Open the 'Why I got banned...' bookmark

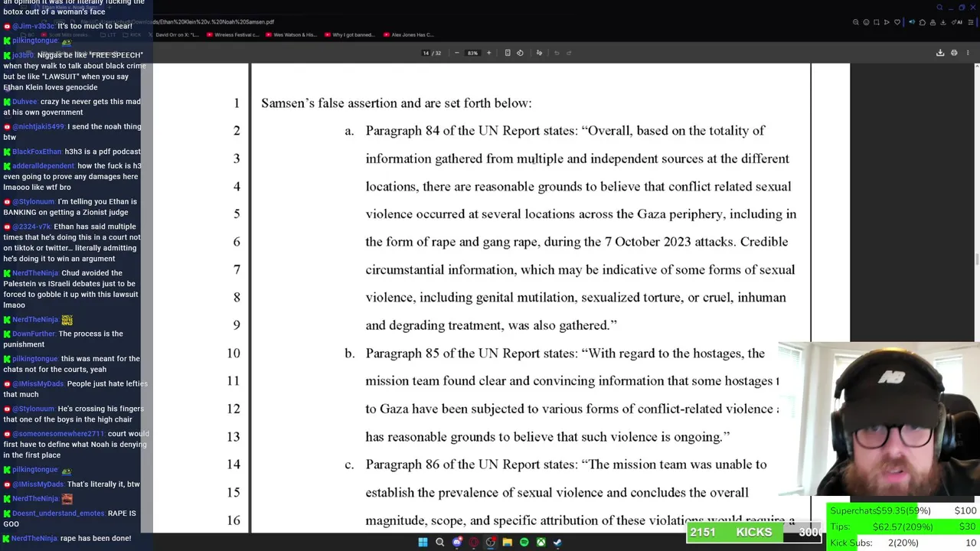[350, 34]
